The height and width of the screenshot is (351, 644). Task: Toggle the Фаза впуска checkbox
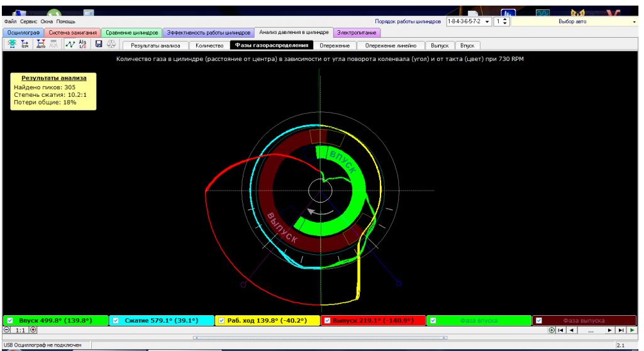point(433,321)
